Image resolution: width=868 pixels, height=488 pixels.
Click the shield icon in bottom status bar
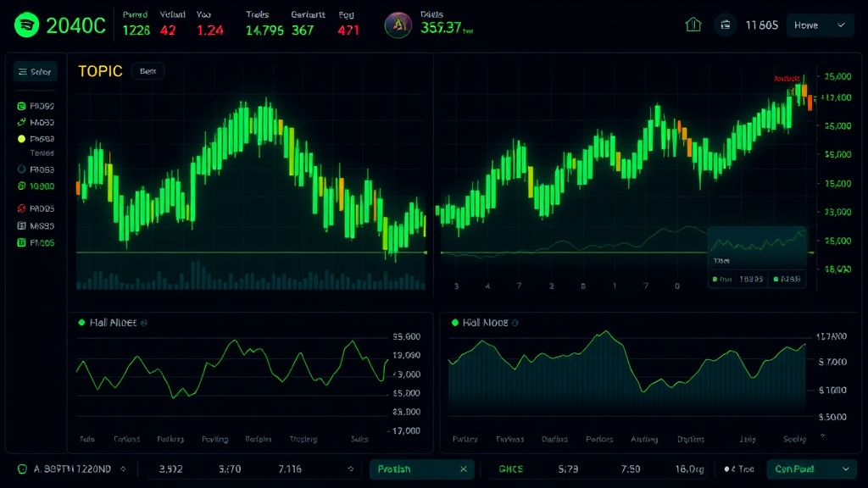(22, 469)
